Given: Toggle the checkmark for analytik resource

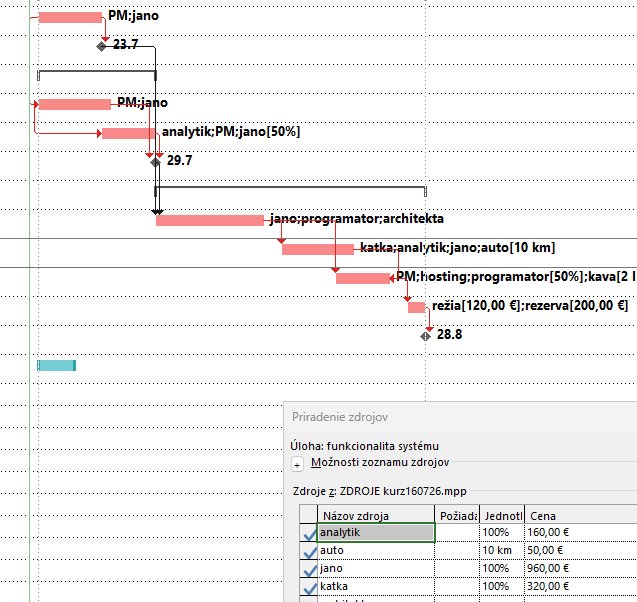Looking at the screenshot, I should tap(309, 533).
